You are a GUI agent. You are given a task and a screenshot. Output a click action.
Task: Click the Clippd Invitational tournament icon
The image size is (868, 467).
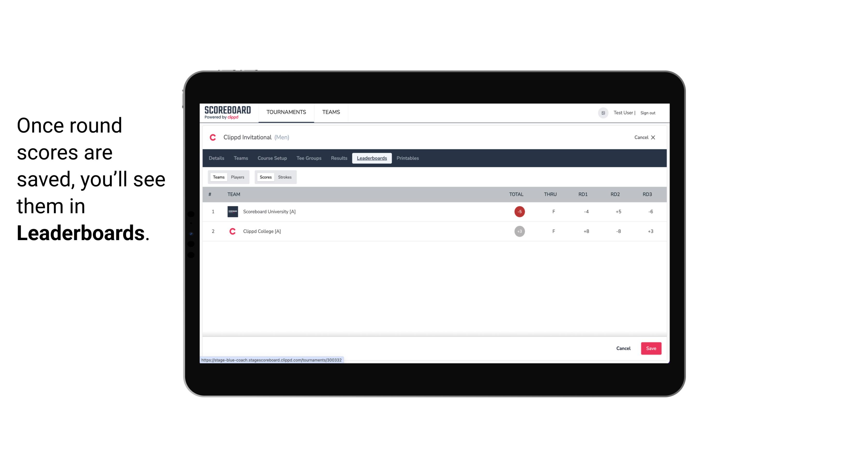pos(213,137)
